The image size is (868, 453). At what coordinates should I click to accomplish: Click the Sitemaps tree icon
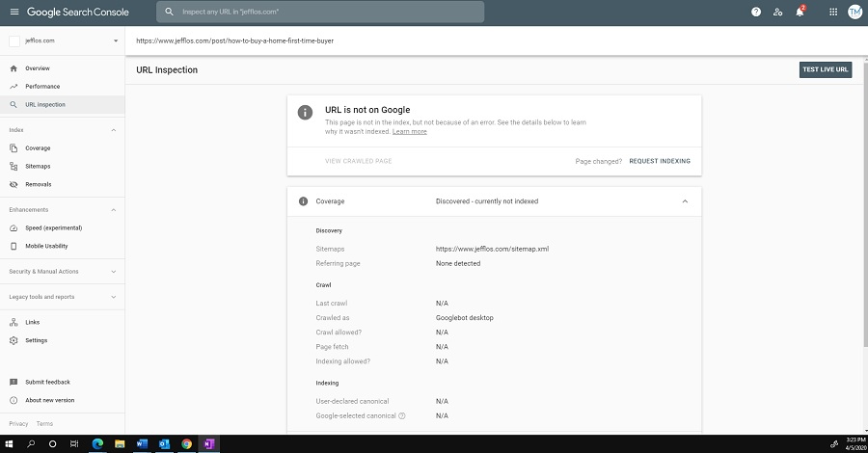(x=14, y=167)
